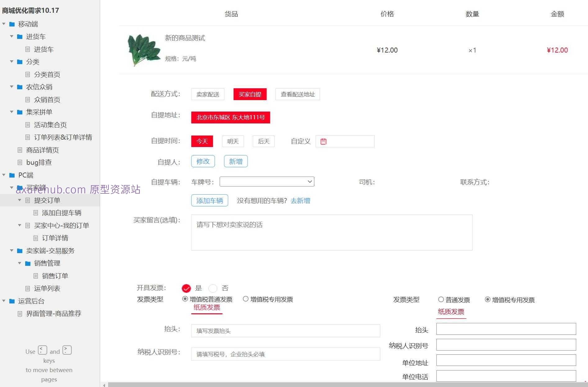Click the page icon beside 销售订单

(36, 276)
